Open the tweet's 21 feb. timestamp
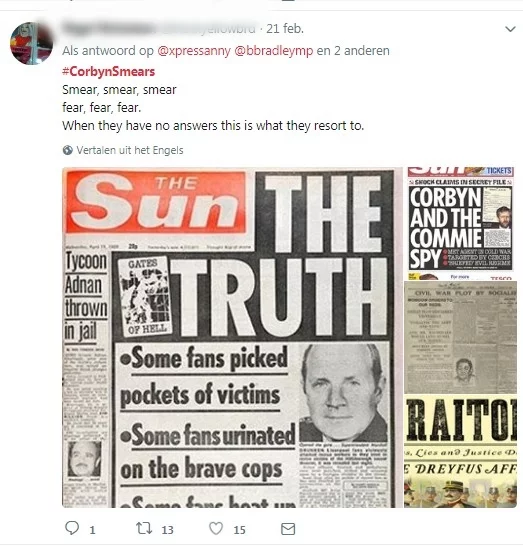This screenshot has height=549, width=523. [x=285, y=29]
